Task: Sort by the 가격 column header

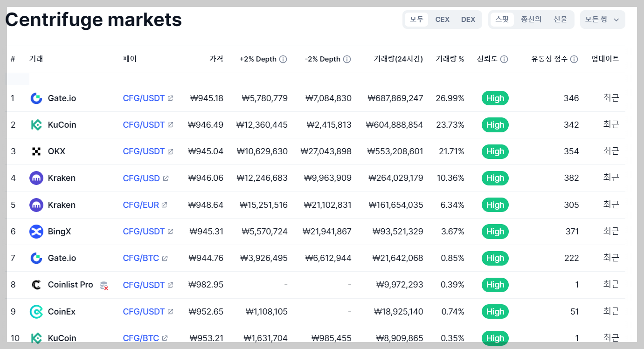Action: (216, 59)
